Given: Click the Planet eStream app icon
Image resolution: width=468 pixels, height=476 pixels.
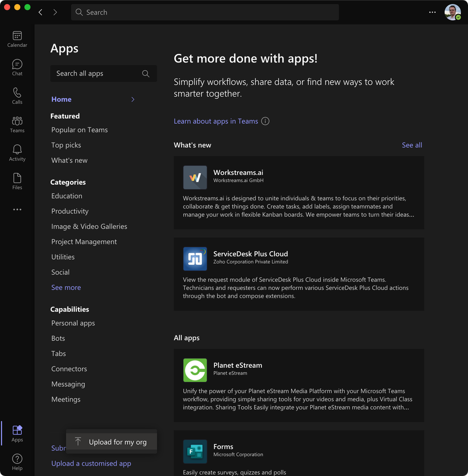Looking at the screenshot, I should point(195,370).
